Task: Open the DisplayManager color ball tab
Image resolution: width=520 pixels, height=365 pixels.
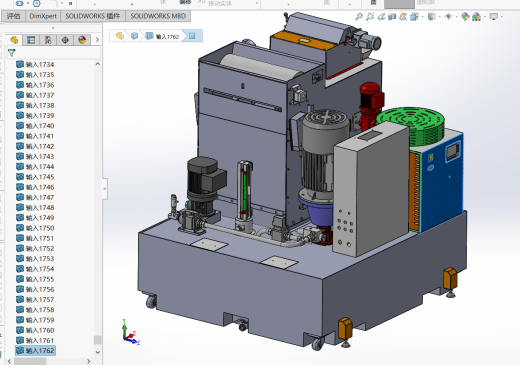Action: 82,40
